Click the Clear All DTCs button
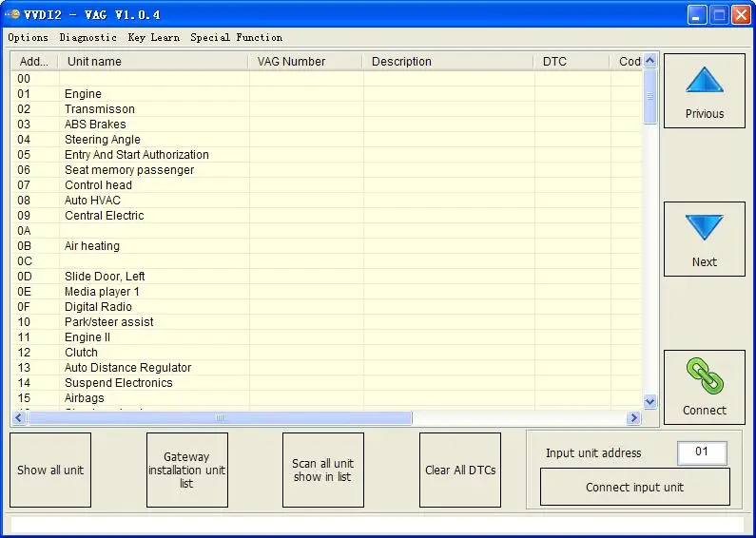756x538 pixels. click(460, 470)
